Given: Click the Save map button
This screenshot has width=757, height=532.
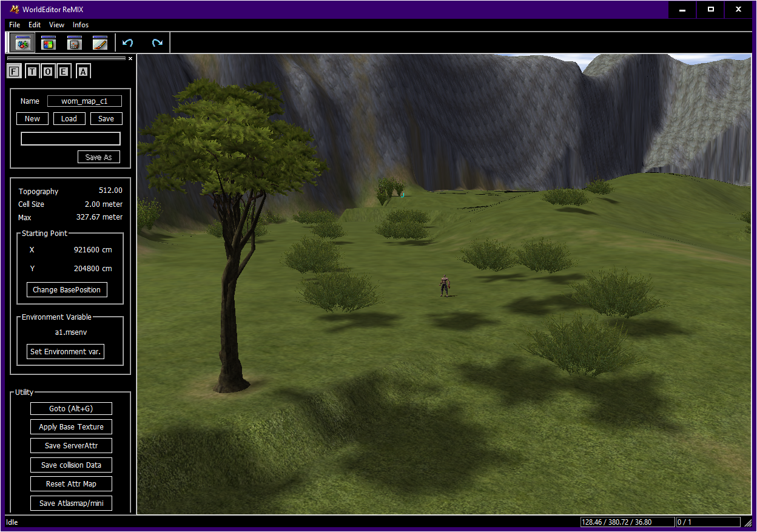Looking at the screenshot, I should (x=106, y=119).
